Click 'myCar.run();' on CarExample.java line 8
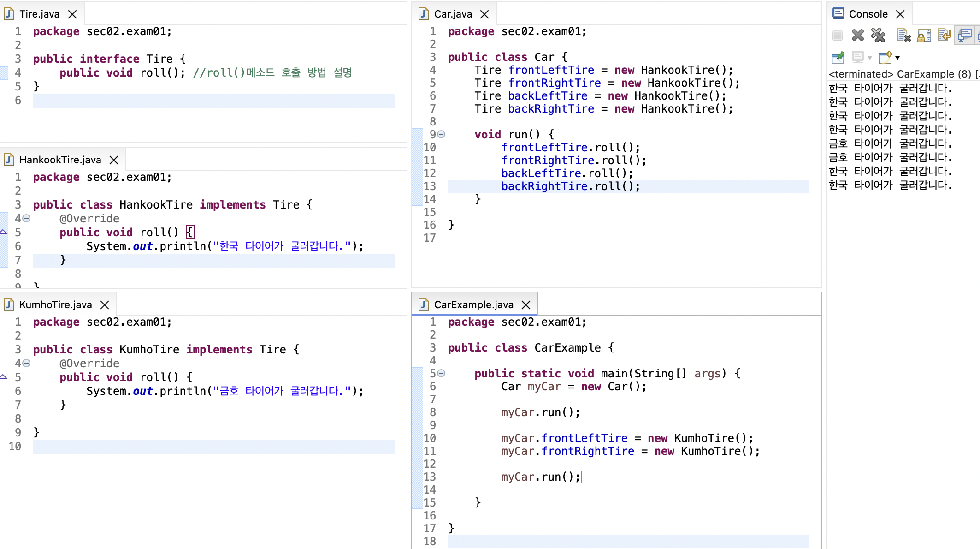Image resolution: width=980 pixels, height=549 pixels. pyautogui.click(x=541, y=412)
